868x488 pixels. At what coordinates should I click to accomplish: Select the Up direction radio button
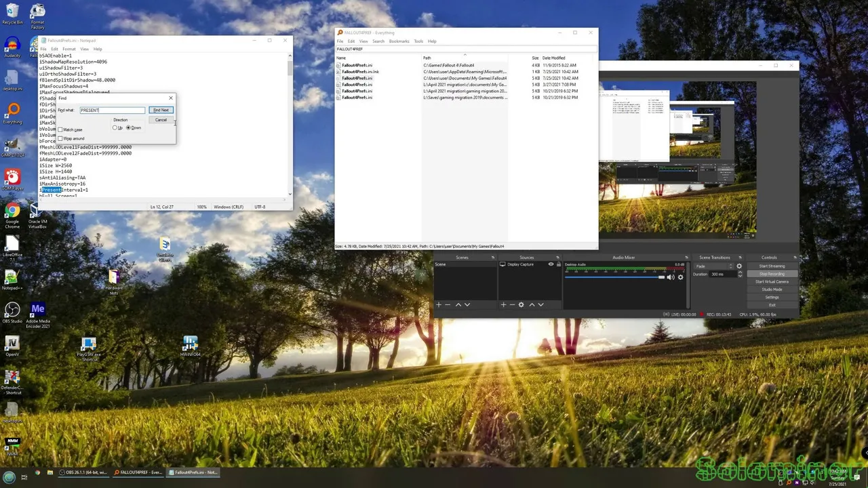tap(115, 127)
